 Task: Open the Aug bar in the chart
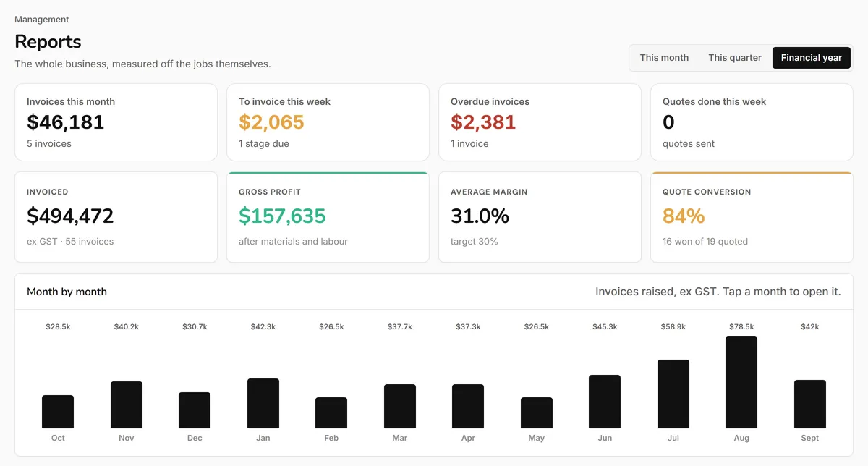point(741,382)
